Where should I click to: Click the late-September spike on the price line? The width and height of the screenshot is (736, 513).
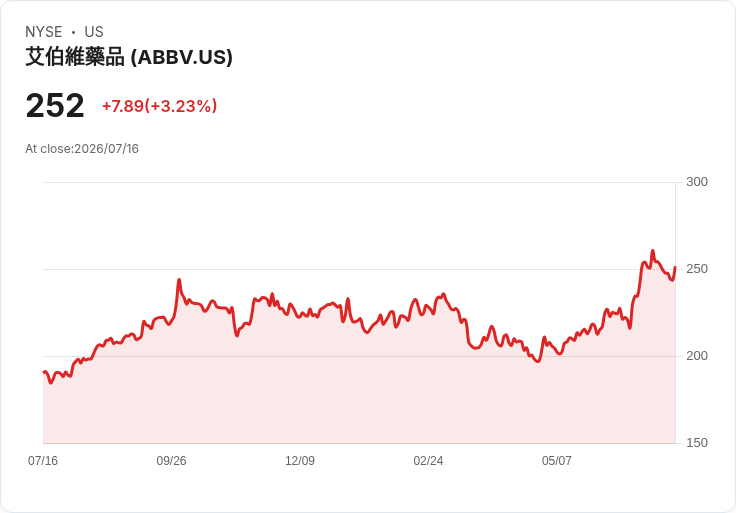tap(179, 280)
